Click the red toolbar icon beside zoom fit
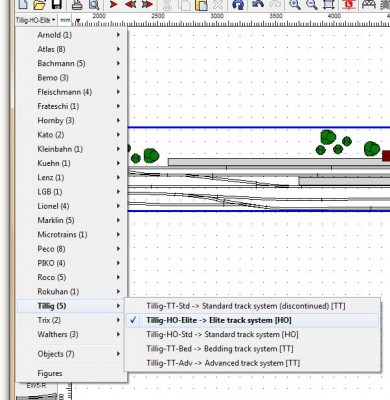This screenshot has height=400, width=390. [x=348, y=5]
